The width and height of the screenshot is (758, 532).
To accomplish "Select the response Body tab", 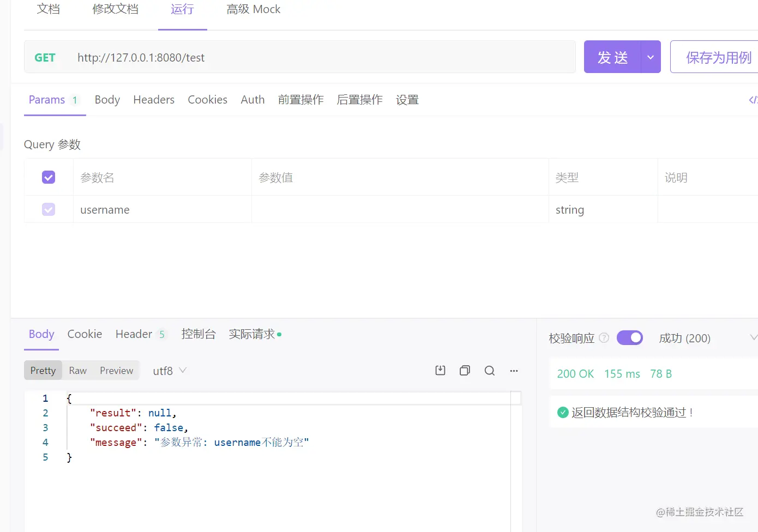I will coord(41,334).
